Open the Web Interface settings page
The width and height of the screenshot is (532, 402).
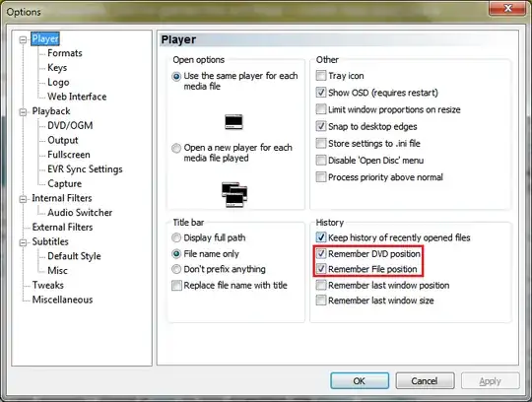77,97
